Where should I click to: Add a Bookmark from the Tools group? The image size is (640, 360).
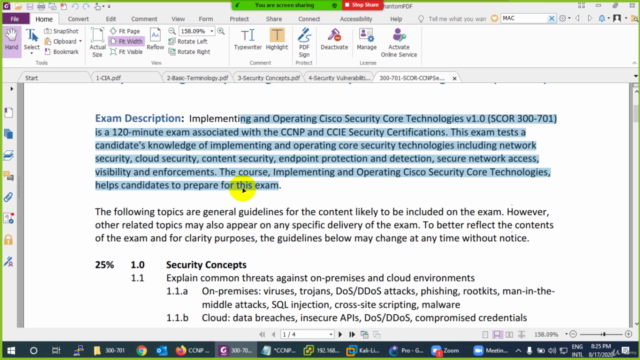pyautogui.click(x=61, y=52)
